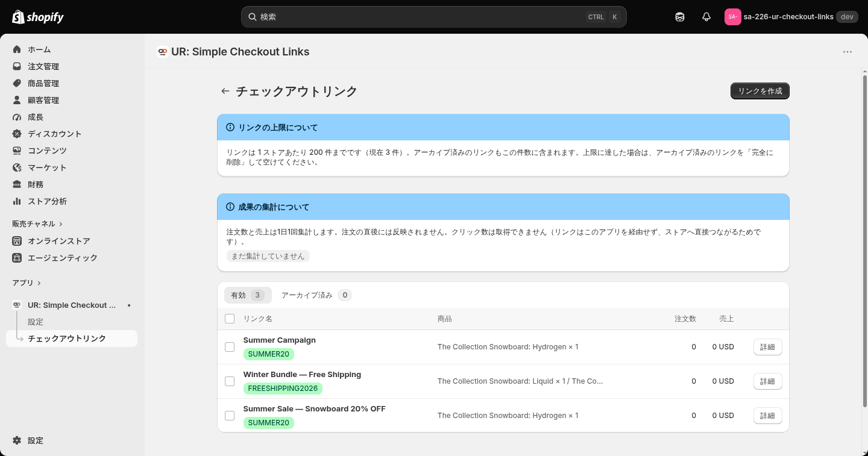Click the pin dot beside UR: Simple Checkout

pyautogui.click(x=129, y=305)
